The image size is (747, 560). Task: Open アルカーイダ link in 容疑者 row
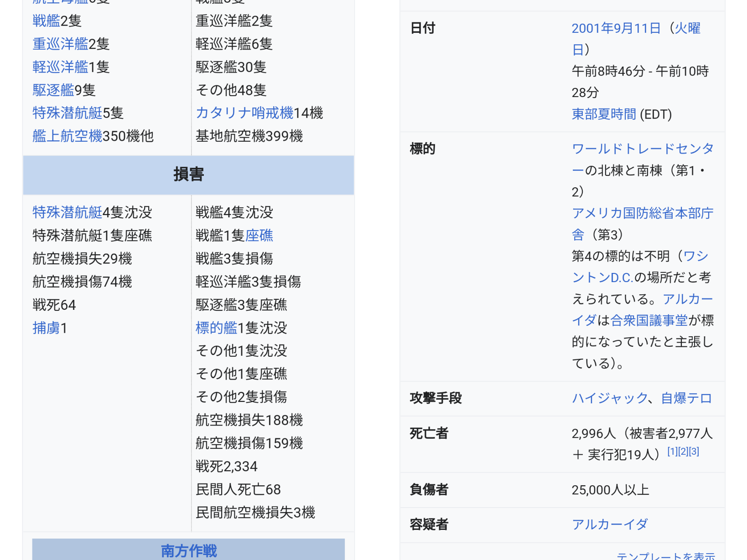coord(610,524)
